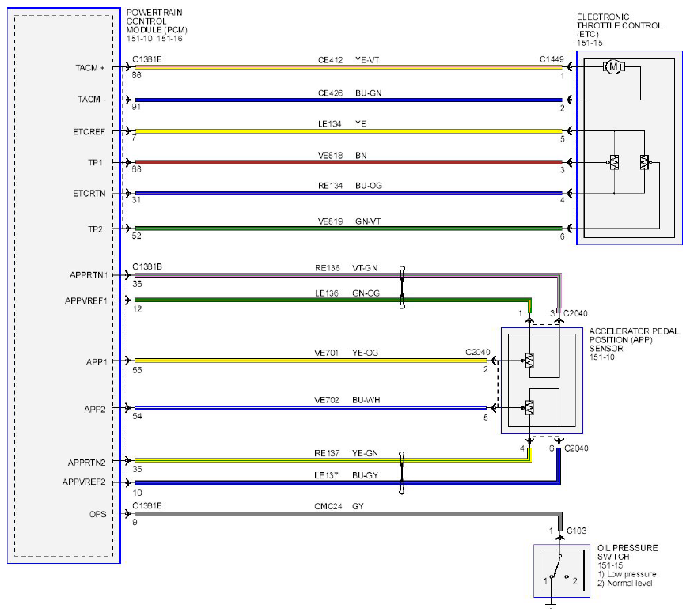This screenshot has height=616, width=690.
Task: Click the gray CMC24 GY wire
Action: [347, 514]
